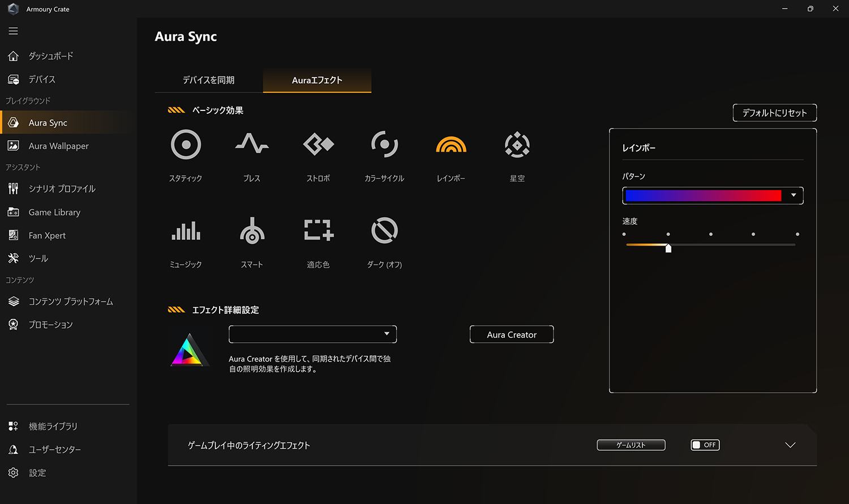Open the ゲームリスト game list
The image size is (849, 504).
(x=631, y=445)
